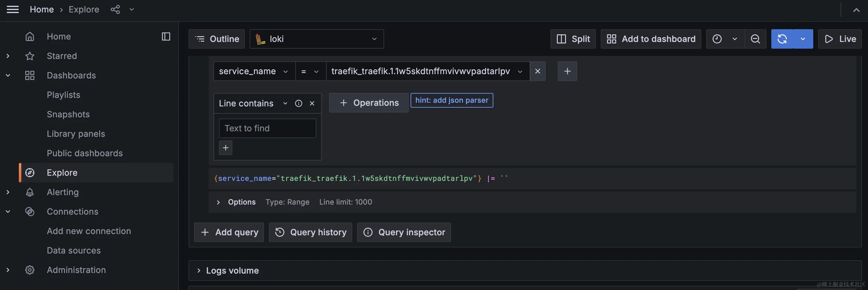This screenshot has width=868, height=290.
Task: Click into Text to find field
Action: [267, 128]
